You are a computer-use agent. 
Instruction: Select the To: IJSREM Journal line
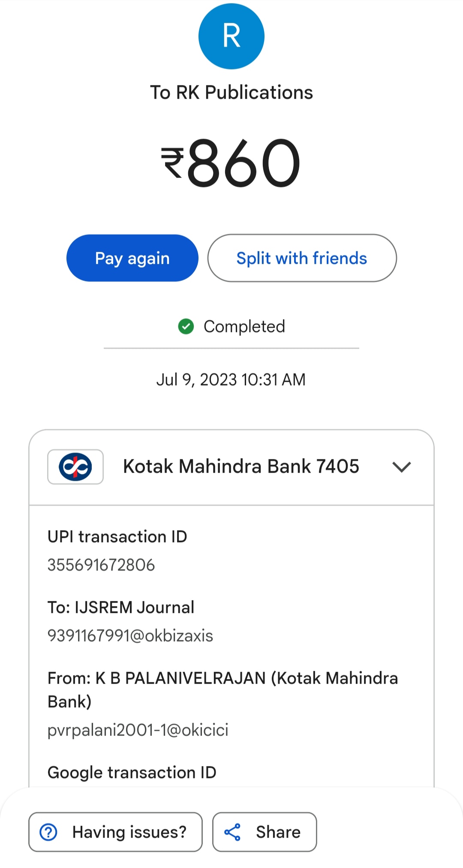click(121, 608)
